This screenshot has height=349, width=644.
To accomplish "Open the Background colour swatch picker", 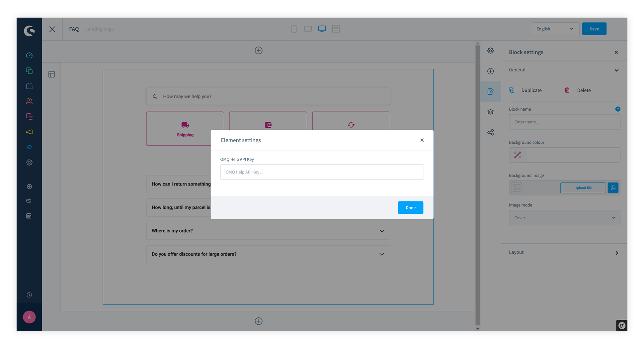I will pos(518,155).
